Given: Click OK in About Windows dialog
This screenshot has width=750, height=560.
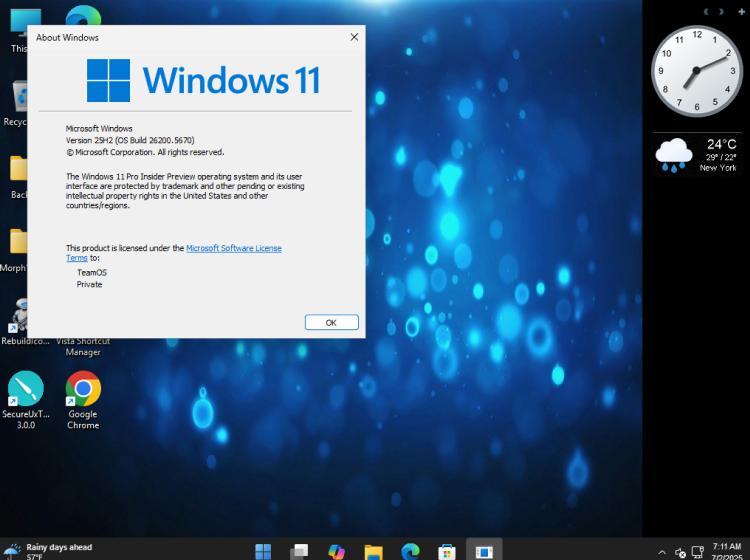Looking at the screenshot, I should click(x=331, y=322).
